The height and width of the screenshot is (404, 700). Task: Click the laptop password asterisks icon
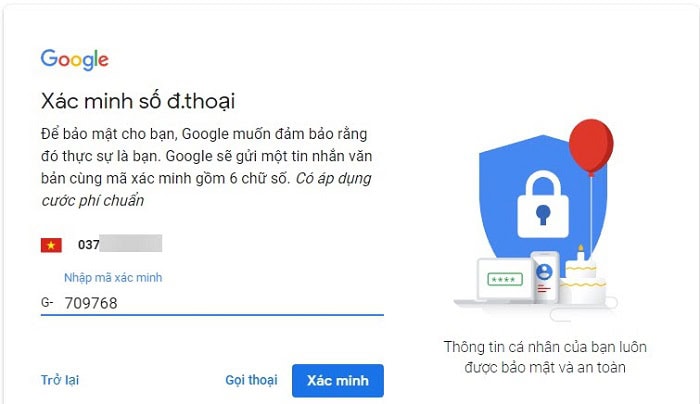tap(505, 279)
